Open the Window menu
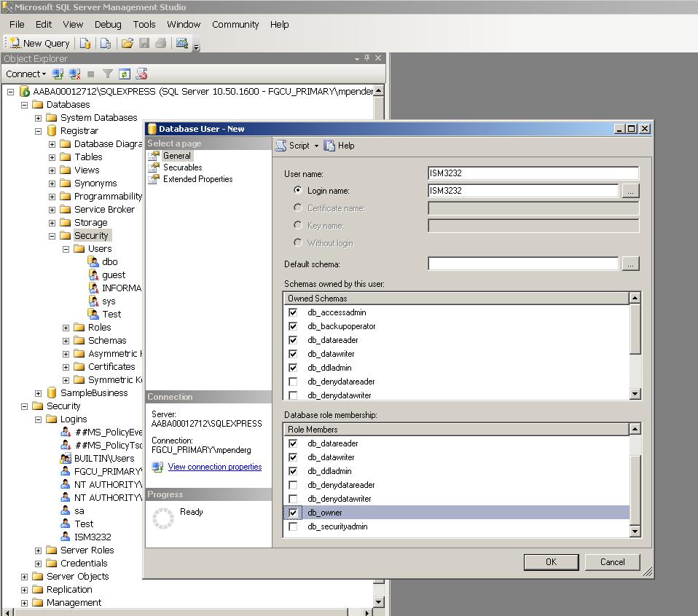Screen dimensions: 698x616 click(184, 25)
